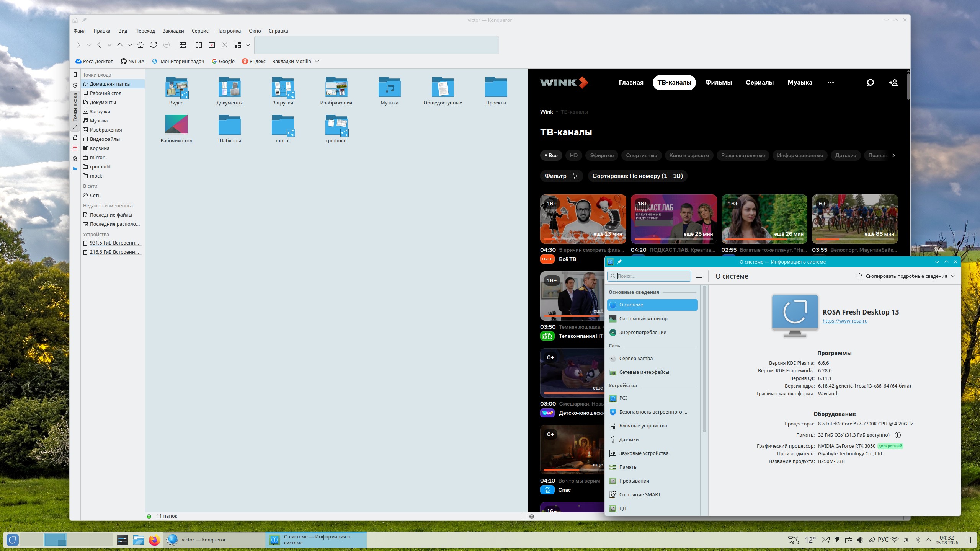Open the weather widget in the tray

click(x=802, y=540)
